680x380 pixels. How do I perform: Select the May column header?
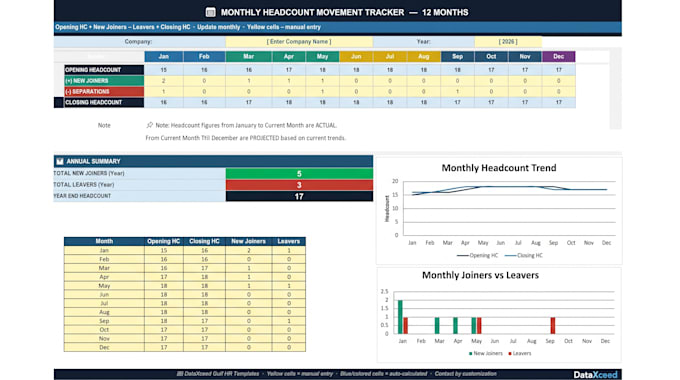click(x=322, y=56)
